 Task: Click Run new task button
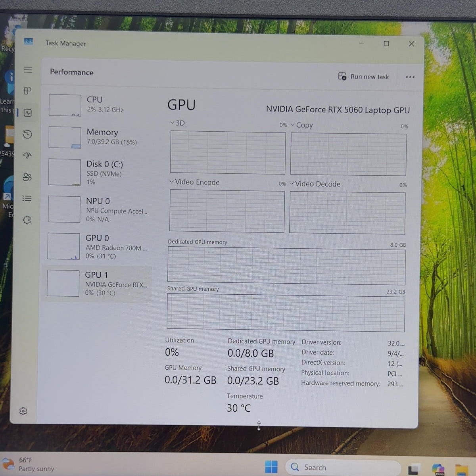pos(363,77)
